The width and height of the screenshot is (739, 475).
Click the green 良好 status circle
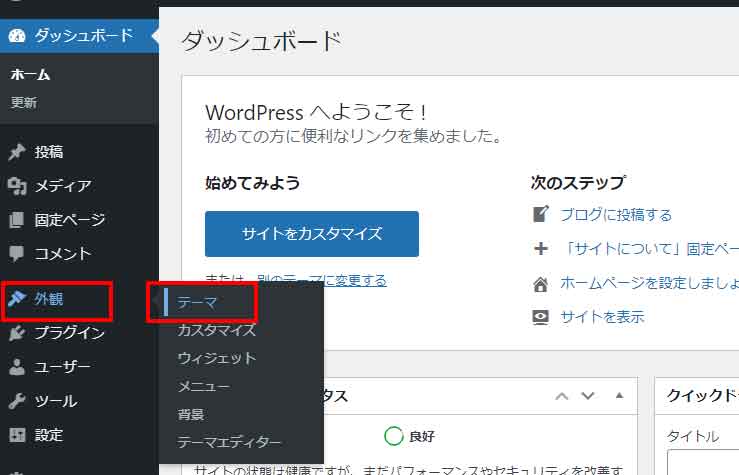(394, 436)
